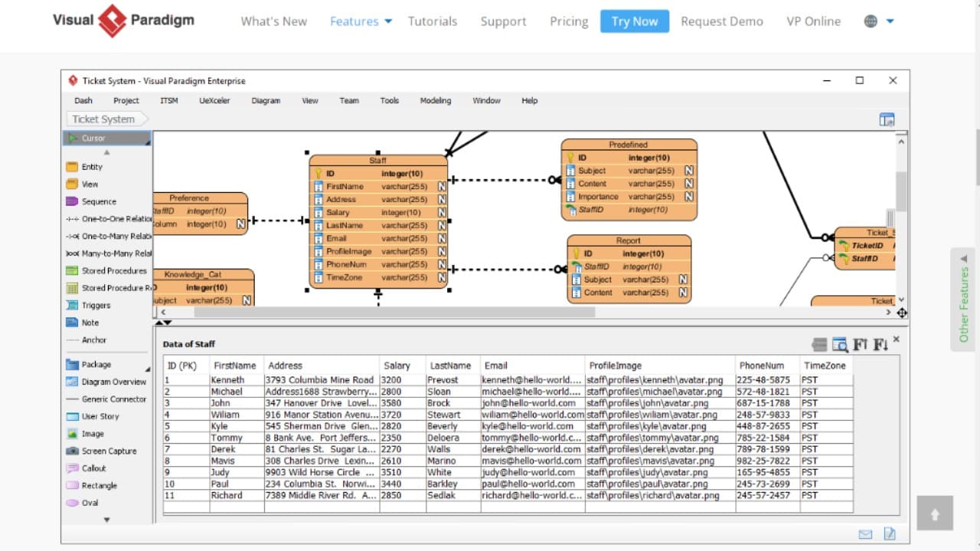Open the ITSM menu
Screen dimensions: 980x551
click(x=169, y=100)
